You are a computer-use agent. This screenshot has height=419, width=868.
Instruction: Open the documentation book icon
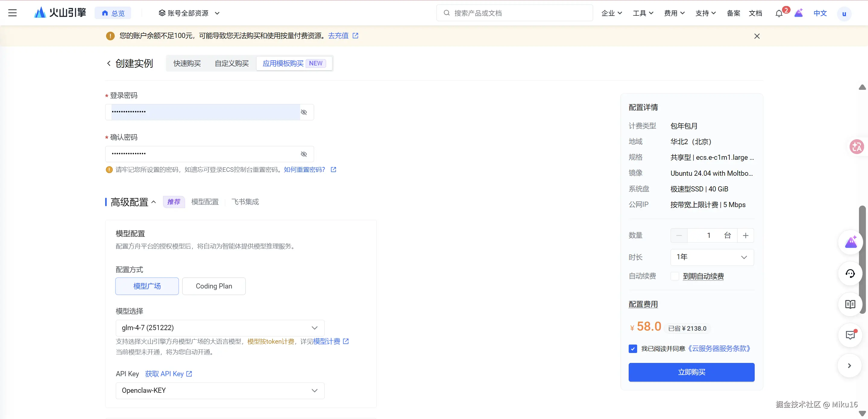[x=850, y=304]
